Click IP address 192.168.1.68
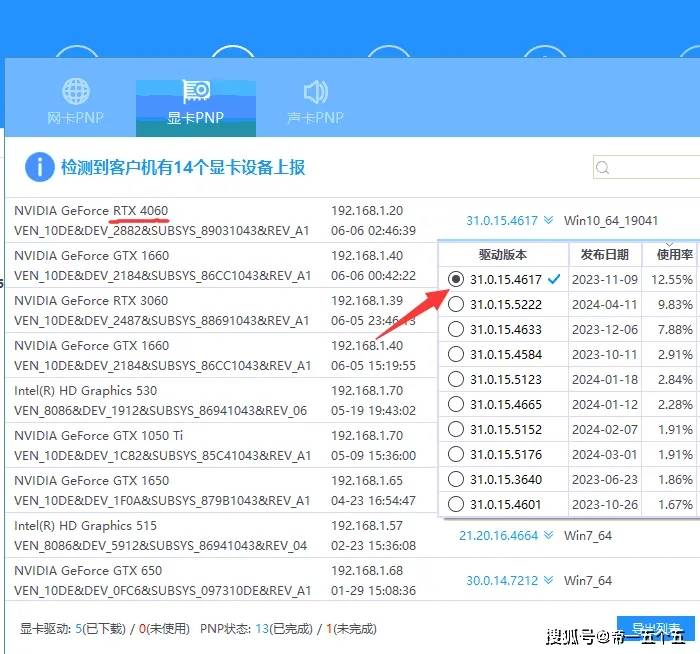This screenshot has height=654, width=700. [367, 571]
